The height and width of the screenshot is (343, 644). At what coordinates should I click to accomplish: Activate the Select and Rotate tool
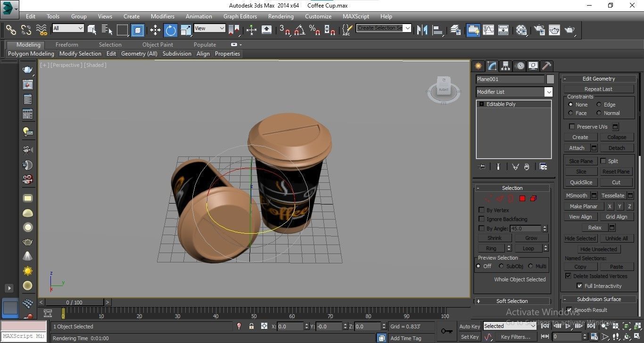(170, 30)
